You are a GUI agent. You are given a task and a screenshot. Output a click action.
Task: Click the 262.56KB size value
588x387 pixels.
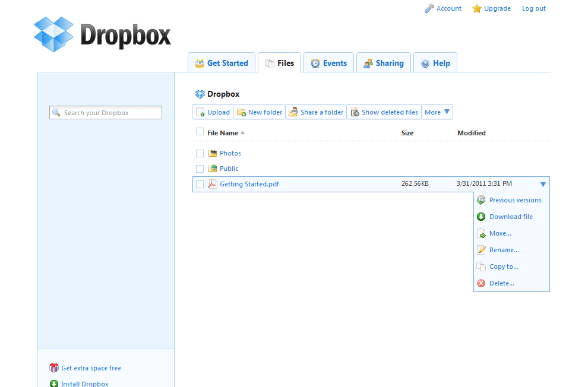pos(415,183)
